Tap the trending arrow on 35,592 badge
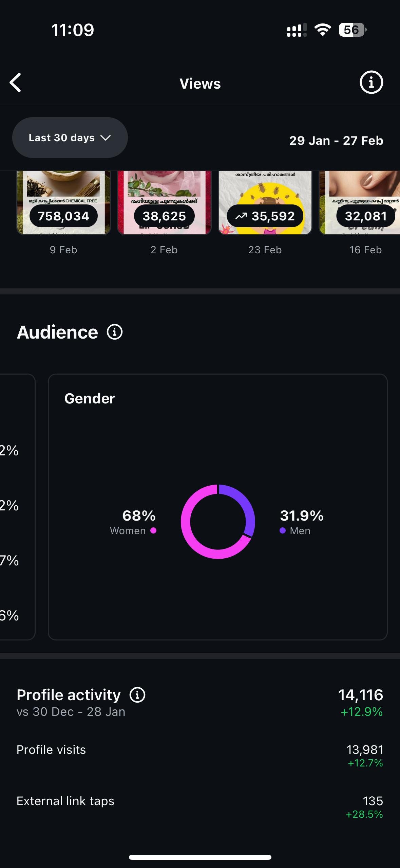This screenshot has height=868, width=400. pyautogui.click(x=241, y=216)
